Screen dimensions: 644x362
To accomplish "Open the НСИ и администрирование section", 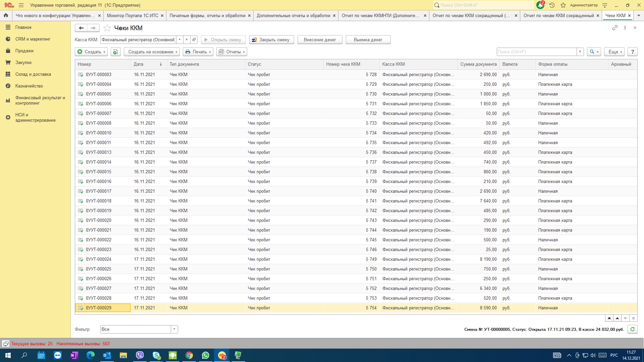I will pos(35,118).
